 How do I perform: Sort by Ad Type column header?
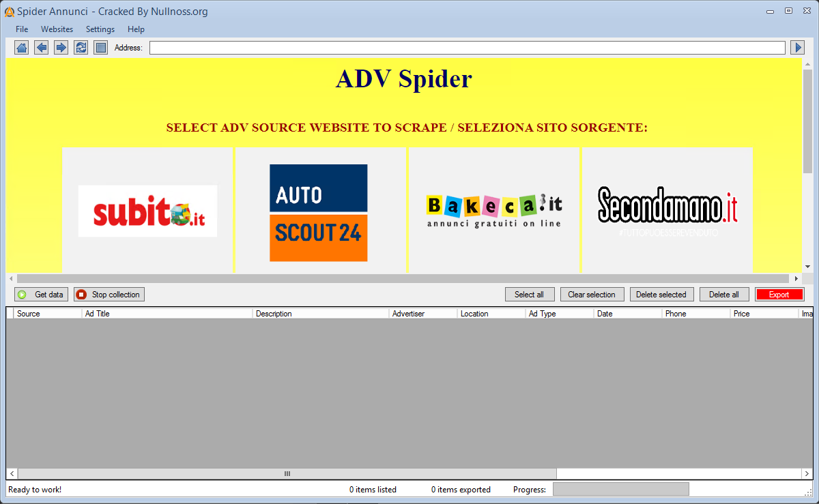(x=560, y=314)
